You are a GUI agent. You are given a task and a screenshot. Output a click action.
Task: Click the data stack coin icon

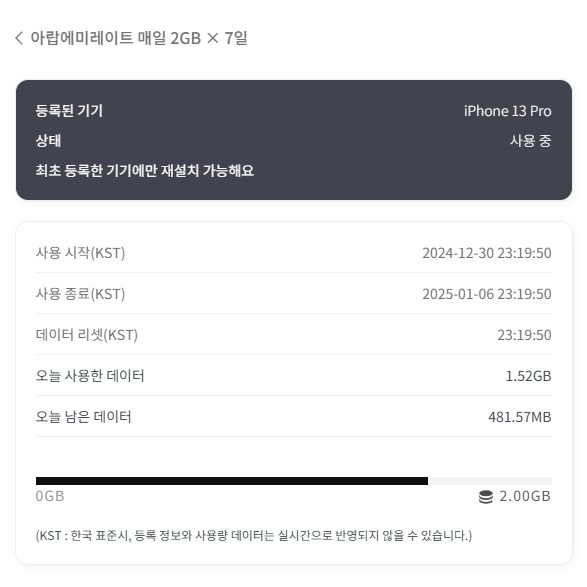coord(486,497)
